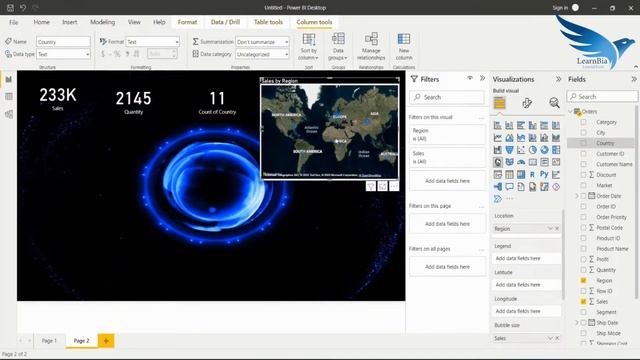This screenshot has height=360, width=640.
Task: Add a new page with plus button
Action: 106,340
